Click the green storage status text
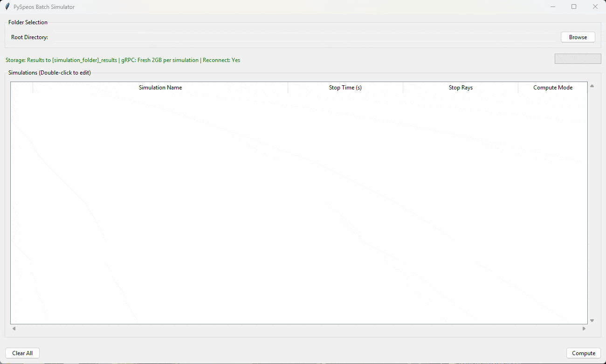Viewport: 606px width, 364px height. tap(123, 60)
